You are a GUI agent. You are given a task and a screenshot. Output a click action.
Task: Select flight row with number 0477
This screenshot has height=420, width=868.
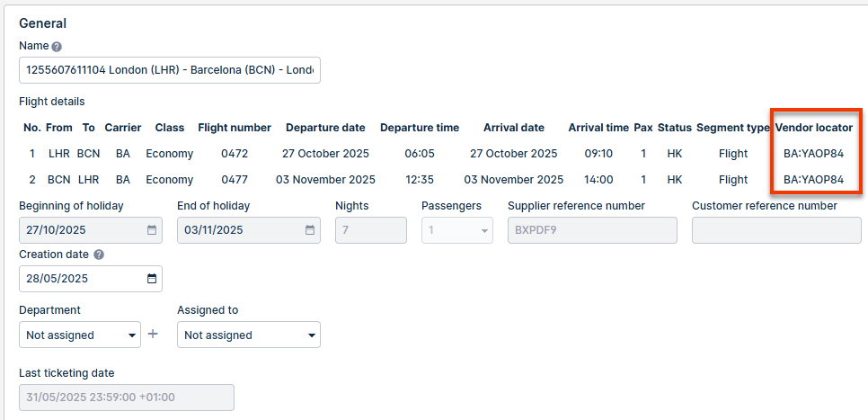tap(437, 180)
